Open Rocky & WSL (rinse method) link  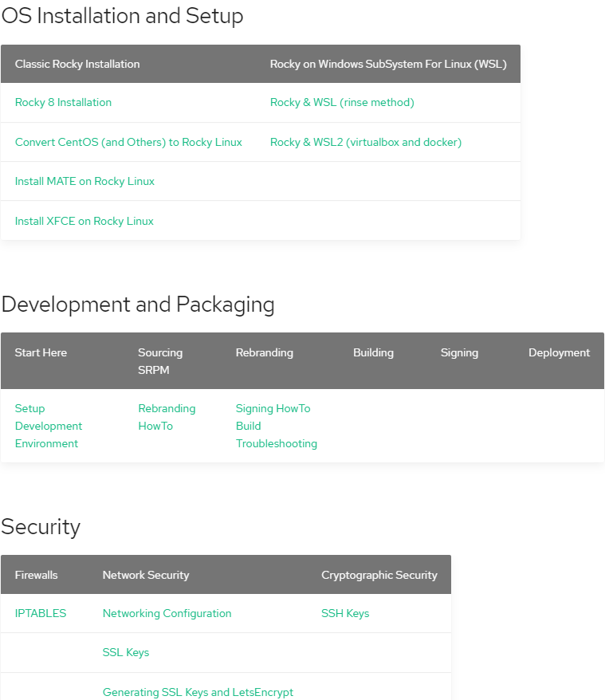342,102
